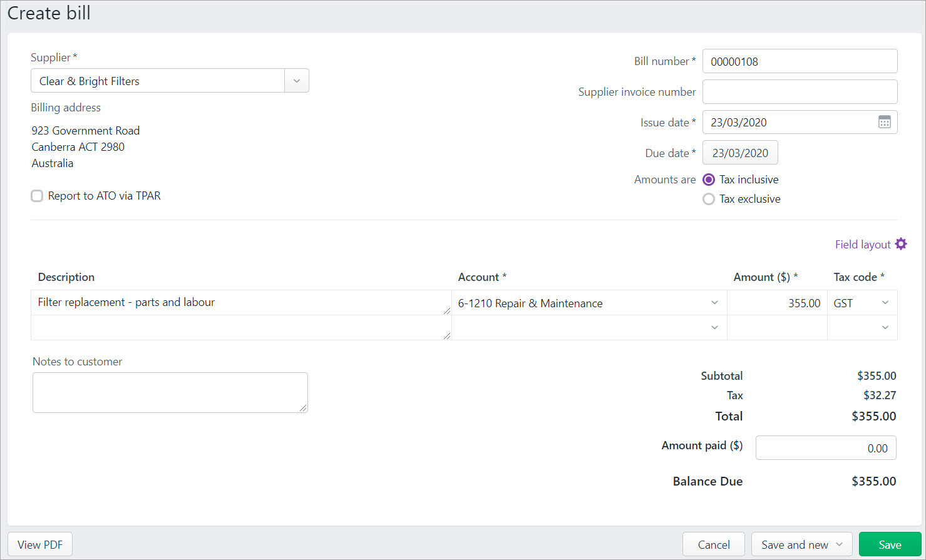Expand the Save and new options arrow
This screenshot has width=926, height=560.
tap(840, 544)
